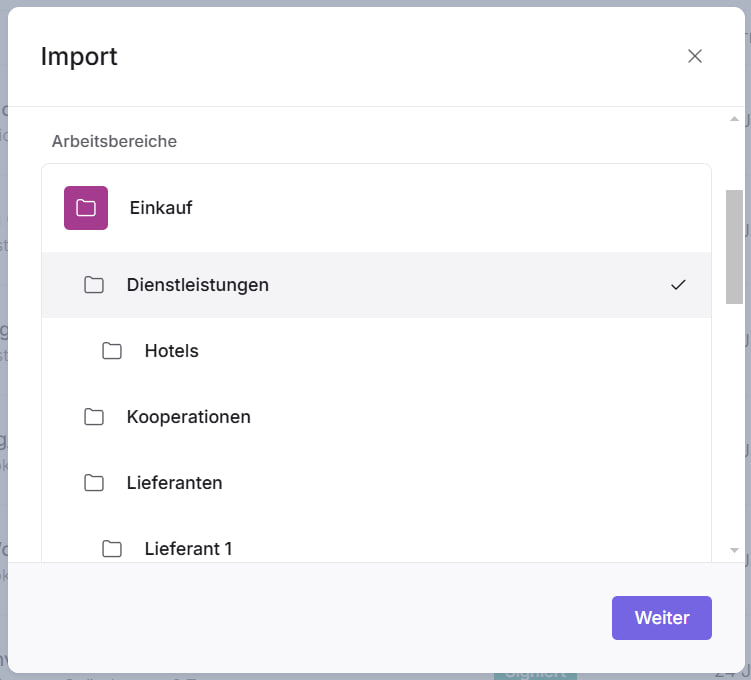Screen dimensions: 751x680
Task: Click the Import dialog title
Action: (x=79, y=56)
